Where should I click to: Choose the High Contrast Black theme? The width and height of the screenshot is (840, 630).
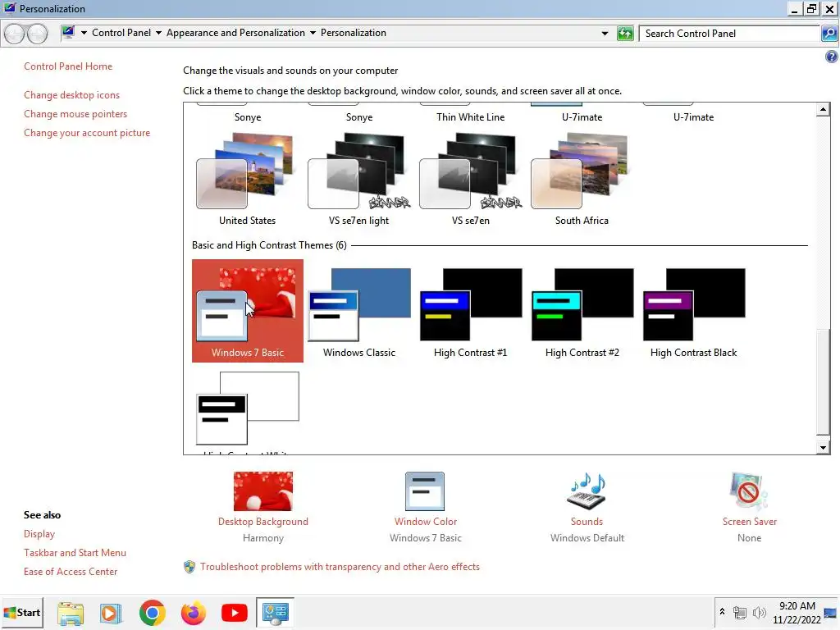(693, 311)
